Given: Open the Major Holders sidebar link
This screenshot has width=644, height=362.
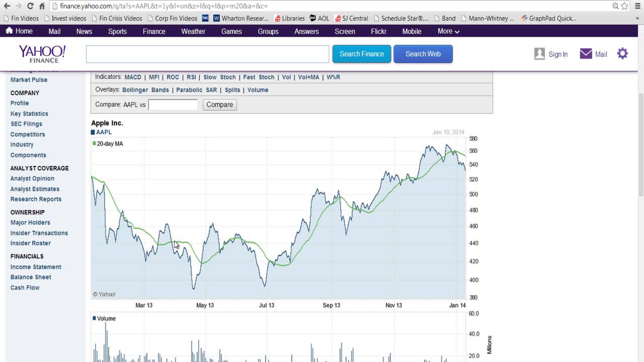Looking at the screenshot, I should pyautogui.click(x=30, y=222).
